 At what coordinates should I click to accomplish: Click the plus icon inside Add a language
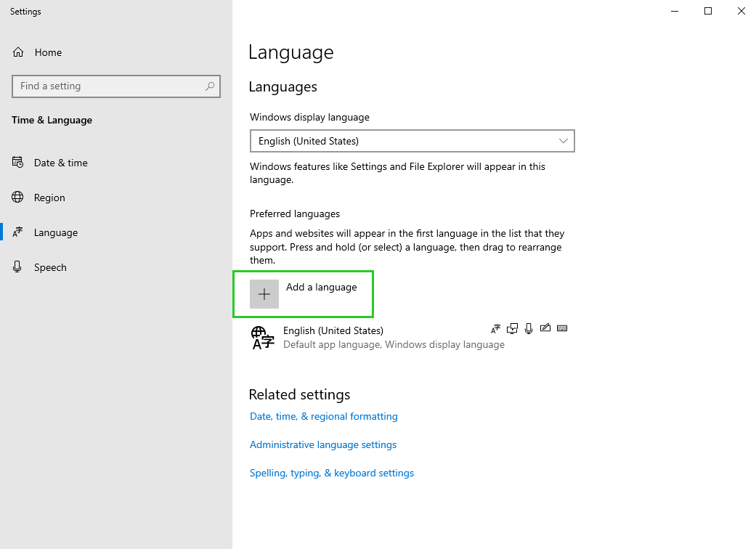[x=264, y=293]
